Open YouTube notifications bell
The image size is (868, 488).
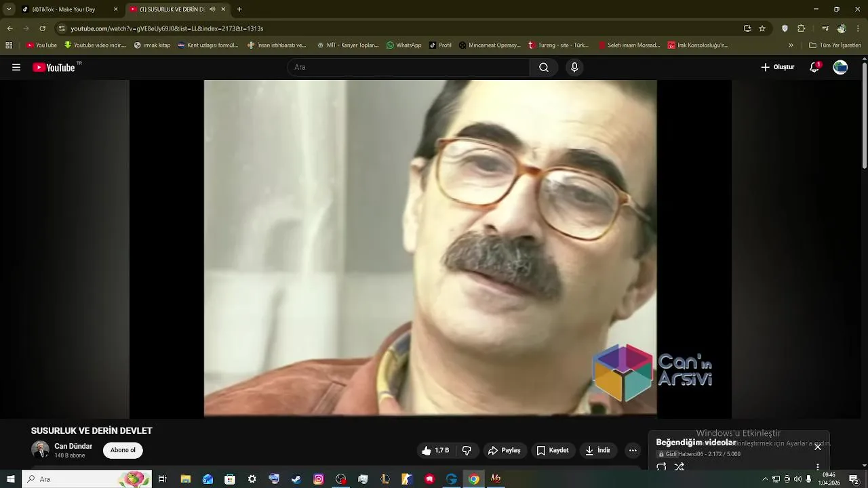click(x=814, y=67)
